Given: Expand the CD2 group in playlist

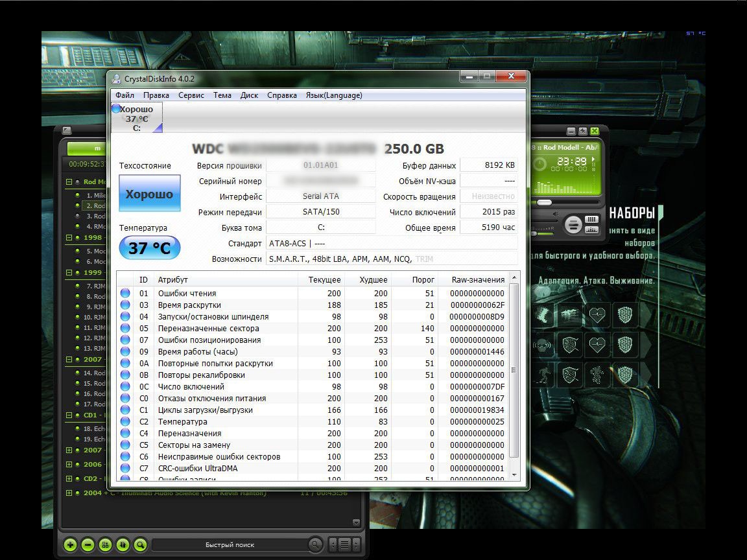Looking at the screenshot, I should (69, 478).
